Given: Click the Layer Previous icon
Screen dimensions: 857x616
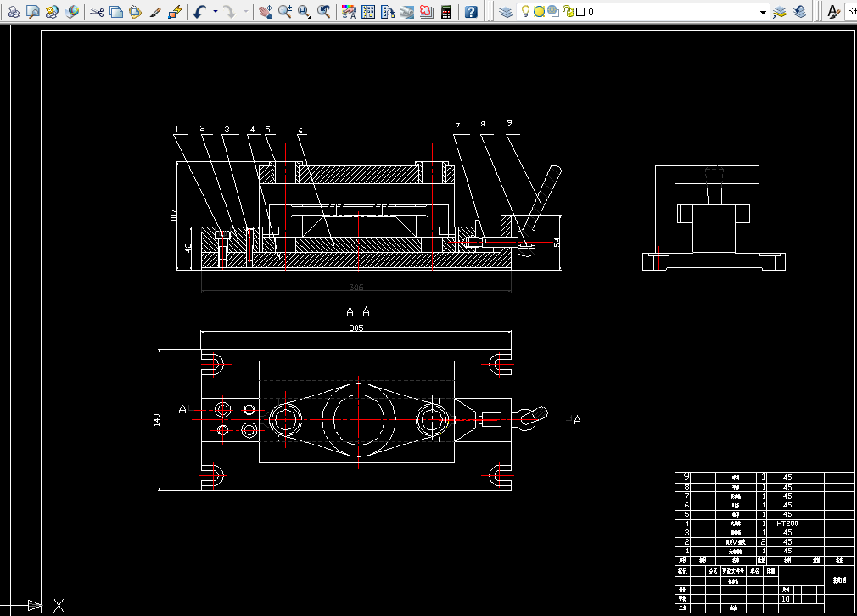Looking at the screenshot, I should point(799,12).
